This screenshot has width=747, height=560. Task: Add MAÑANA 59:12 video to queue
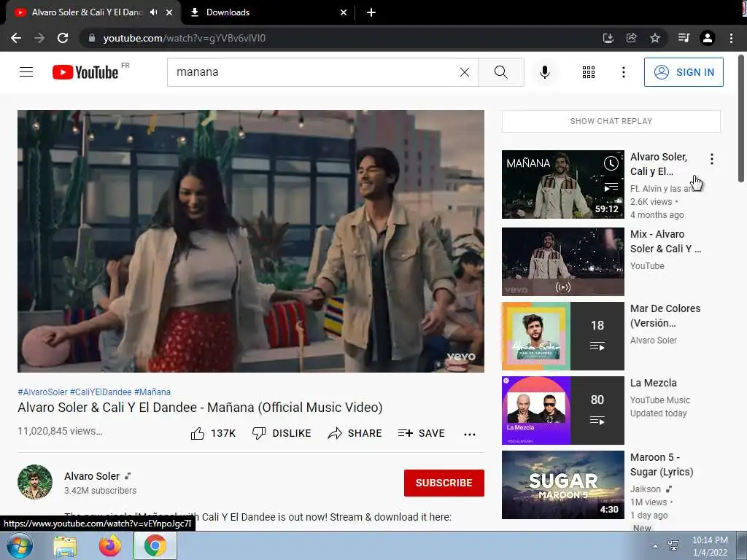(x=611, y=186)
